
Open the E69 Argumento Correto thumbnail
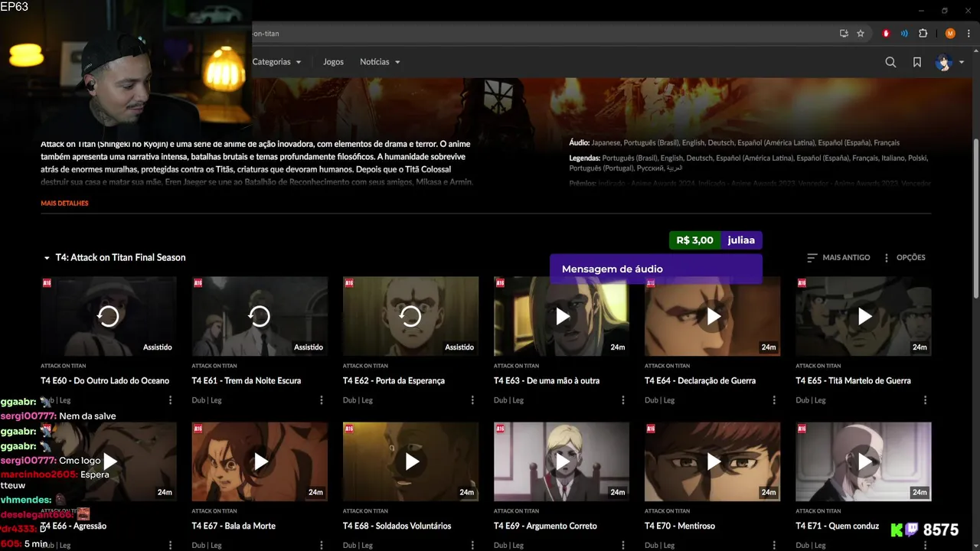point(562,461)
